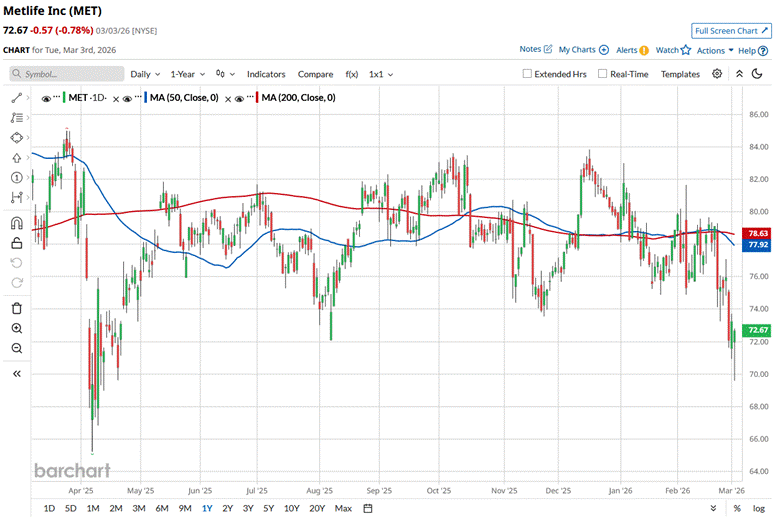This screenshot has width=780, height=517.
Task: Select the 20Y range tab
Action: [x=317, y=508]
